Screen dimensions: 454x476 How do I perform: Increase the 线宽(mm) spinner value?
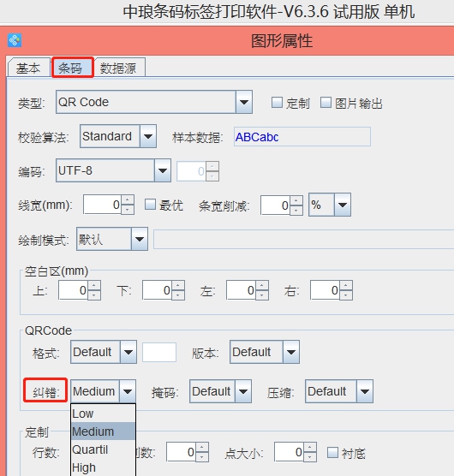click(128, 199)
